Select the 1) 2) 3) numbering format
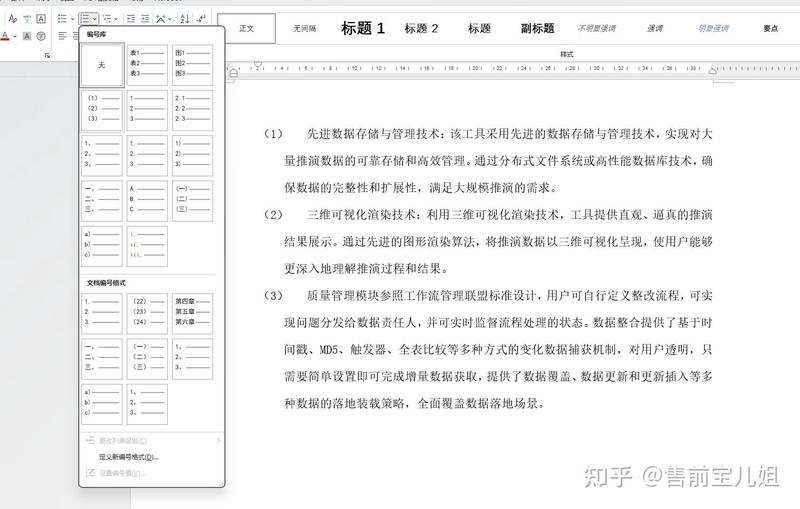 pyautogui.click(x=192, y=156)
